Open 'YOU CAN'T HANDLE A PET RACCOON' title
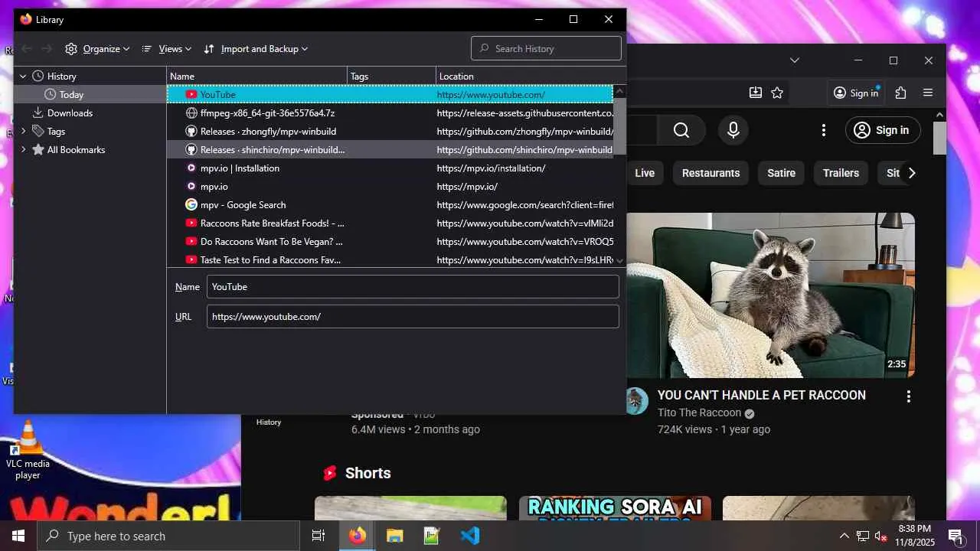Image resolution: width=980 pixels, height=551 pixels. 762,395
